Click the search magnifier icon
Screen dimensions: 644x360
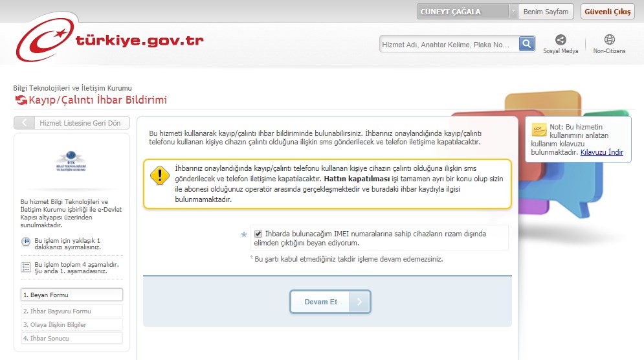[x=527, y=44]
